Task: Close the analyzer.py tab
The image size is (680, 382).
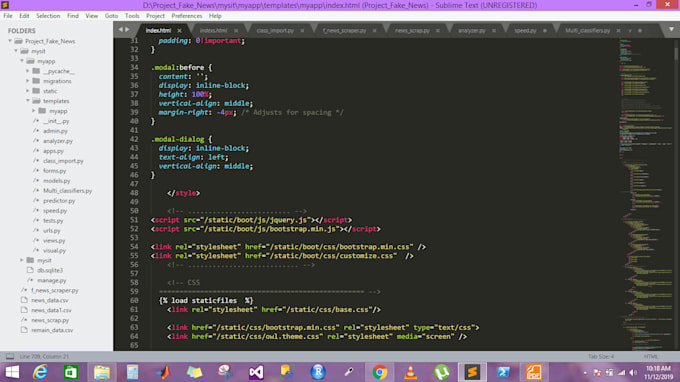Action: 494,30
